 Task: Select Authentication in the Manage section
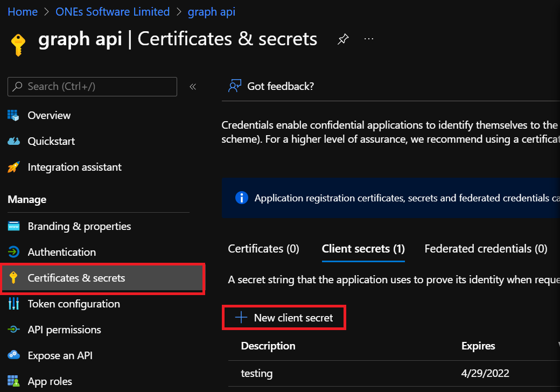coord(61,252)
